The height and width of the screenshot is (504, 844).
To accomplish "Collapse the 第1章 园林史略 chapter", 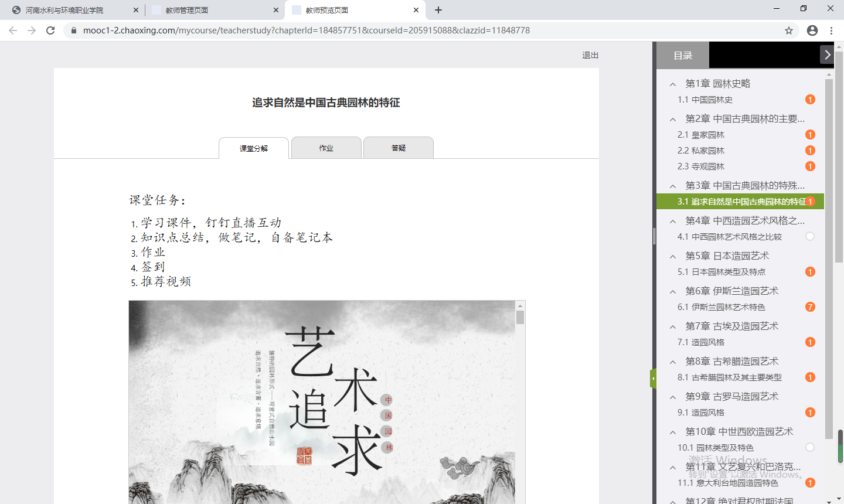I will click(673, 84).
